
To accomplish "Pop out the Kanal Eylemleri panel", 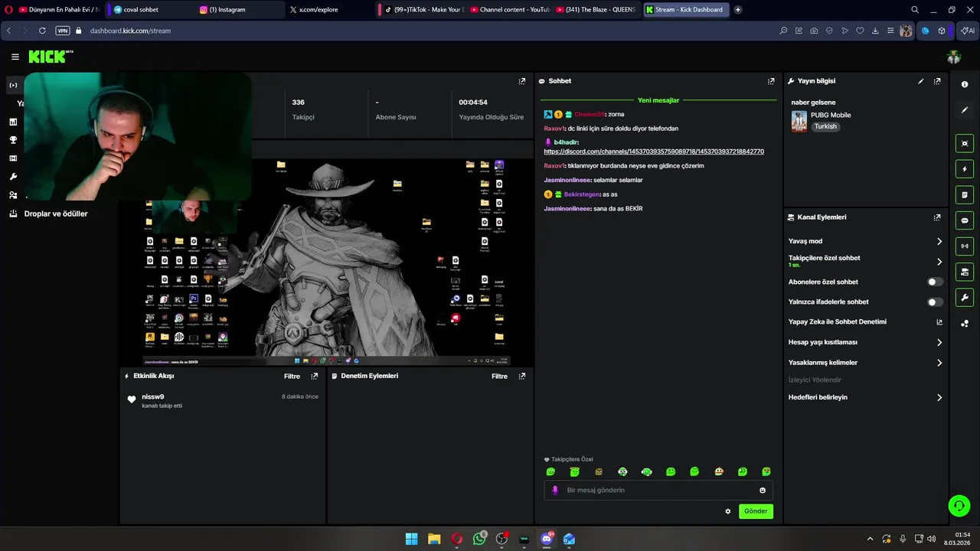I will [937, 217].
